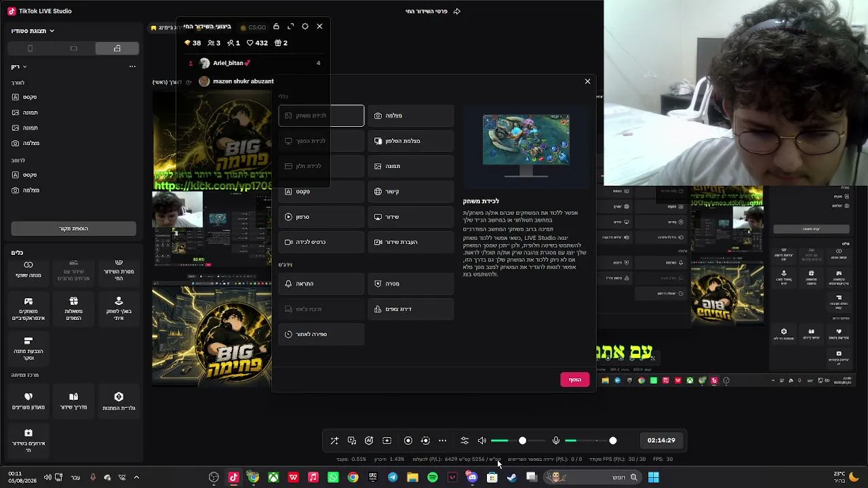This screenshot has width=868, height=488.
Task: Select the שידור cast source option
Action: coord(411,217)
